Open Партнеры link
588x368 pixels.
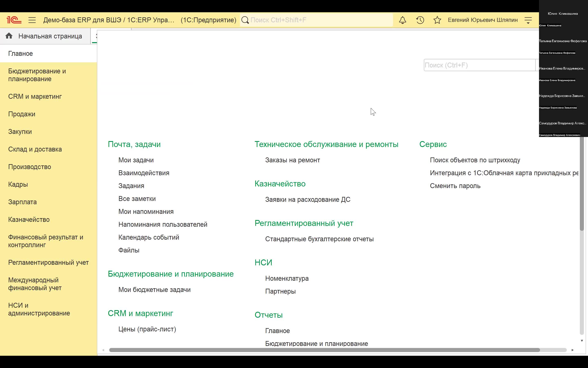click(x=280, y=291)
